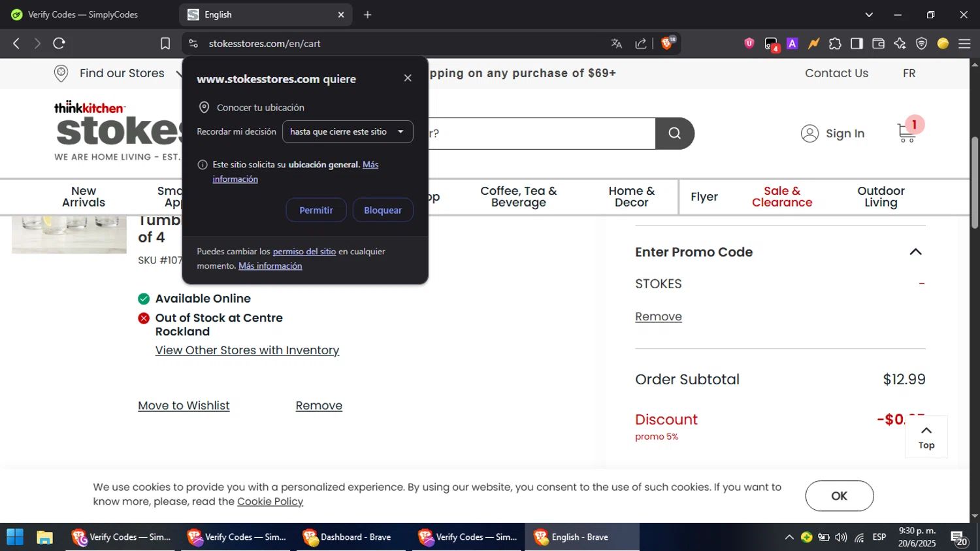Remove item from cart
The width and height of the screenshot is (980, 551).
pyautogui.click(x=319, y=405)
